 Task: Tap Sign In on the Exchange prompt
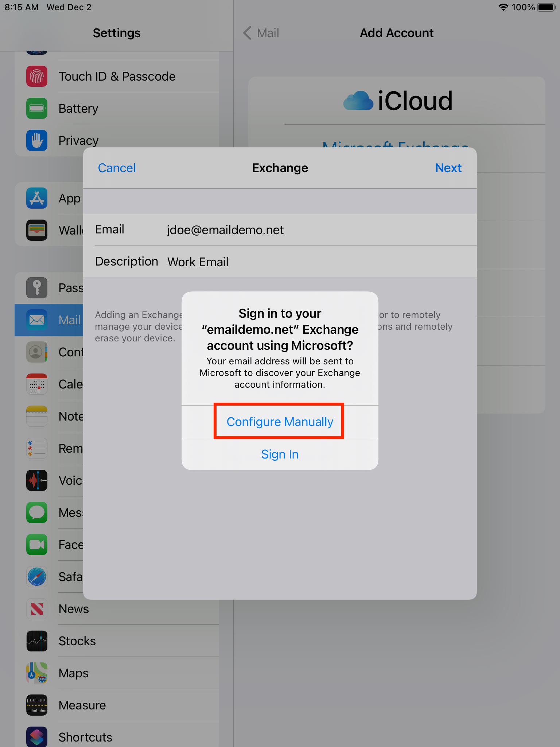point(280,454)
